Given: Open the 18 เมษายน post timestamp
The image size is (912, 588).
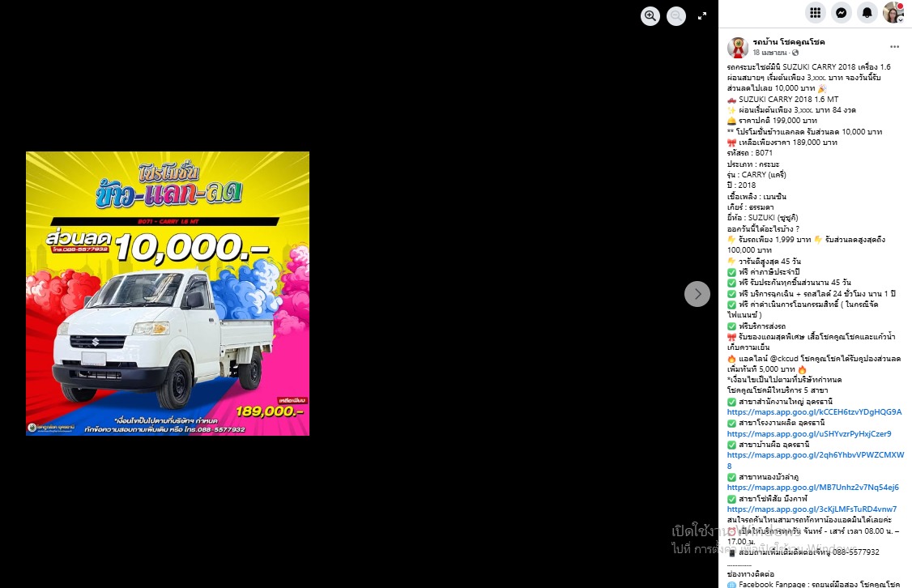Looking at the screenshot, I should click(x=770, y=53).
